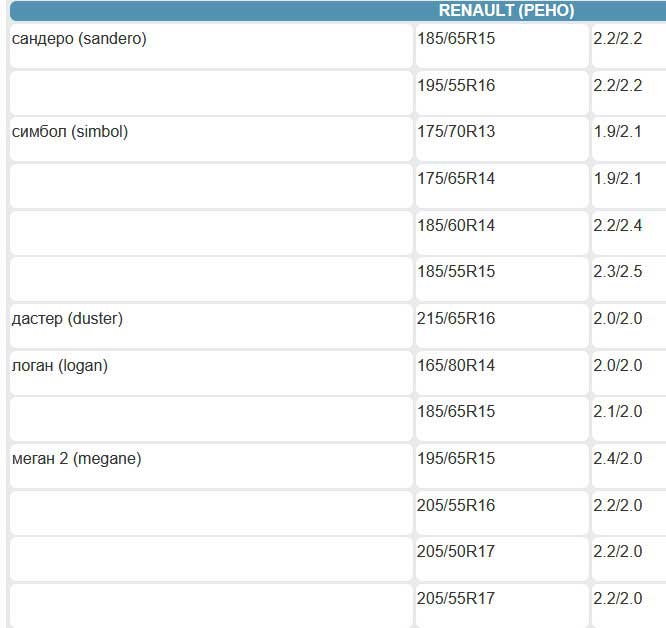Click the 185/60R14 tire size cell
Image resolution: width=666 pixels, height=628 pixels.
[502, 233]
